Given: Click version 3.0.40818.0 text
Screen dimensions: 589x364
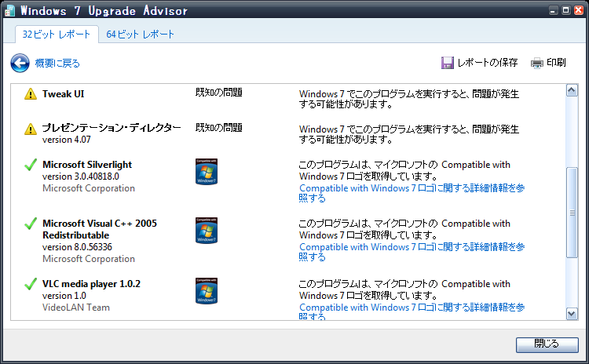Looking at the screenshot, I should point(80,177).
